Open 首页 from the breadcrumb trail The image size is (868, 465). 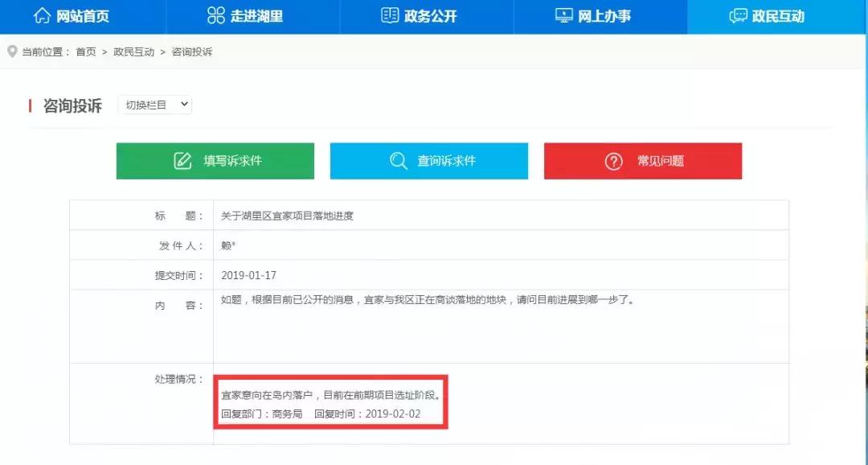(83, 51)
